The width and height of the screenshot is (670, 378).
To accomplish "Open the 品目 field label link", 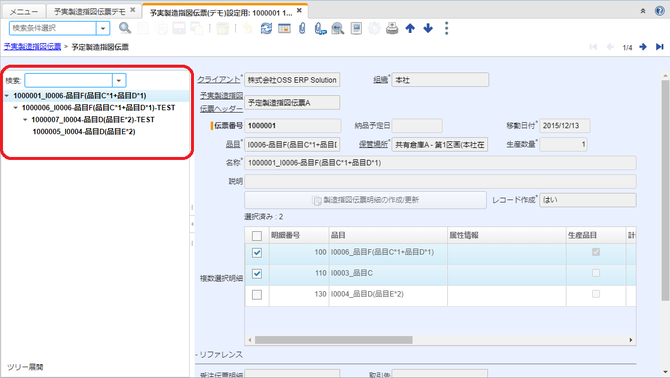I will click(233, 144).
